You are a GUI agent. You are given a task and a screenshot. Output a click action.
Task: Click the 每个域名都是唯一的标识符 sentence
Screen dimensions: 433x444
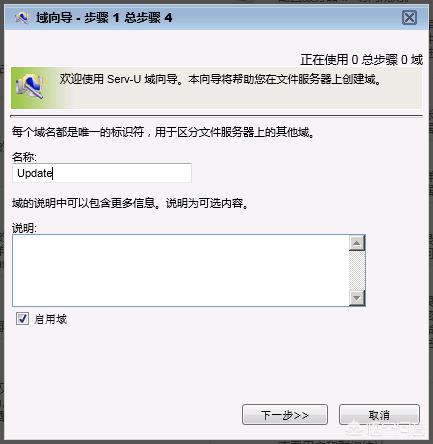click(x=163, y=132)
